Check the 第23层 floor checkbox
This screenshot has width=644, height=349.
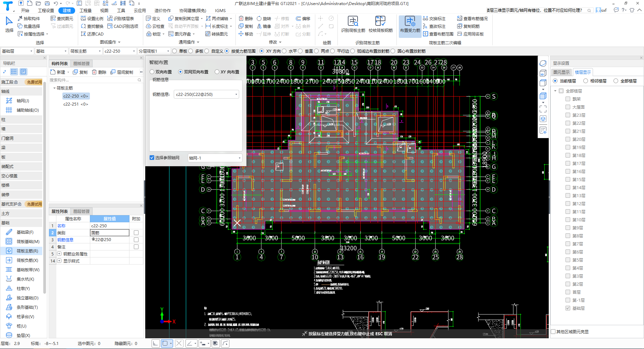pyautogui.click(x=568, y=115)
